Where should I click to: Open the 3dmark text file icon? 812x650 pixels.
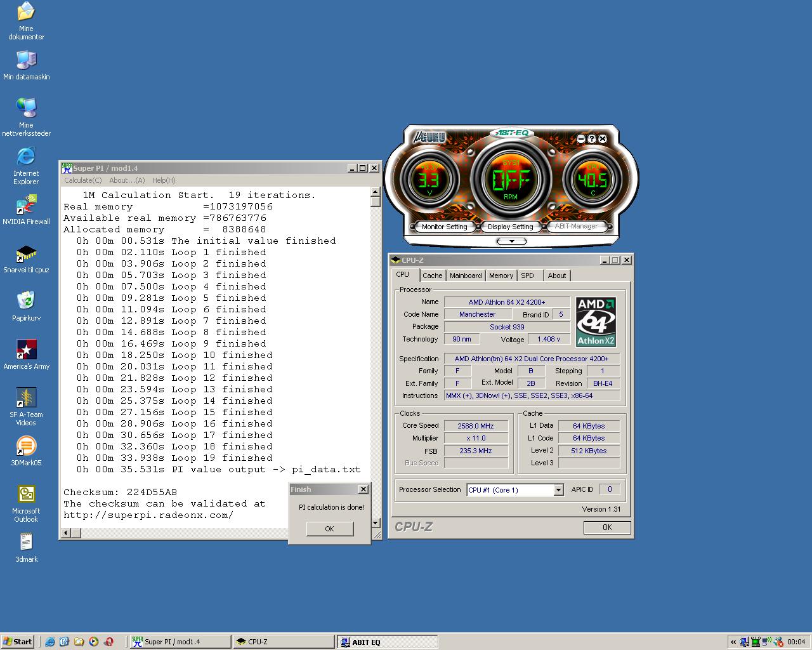pyautogui.click(x=26, y=548)
